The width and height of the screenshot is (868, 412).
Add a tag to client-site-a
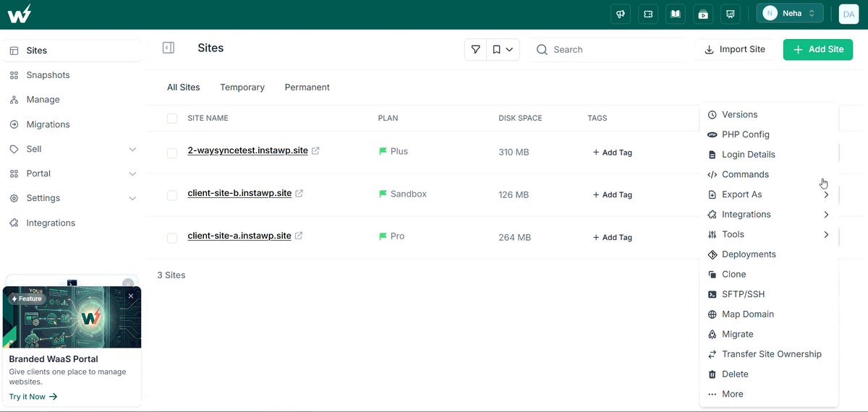613,237
